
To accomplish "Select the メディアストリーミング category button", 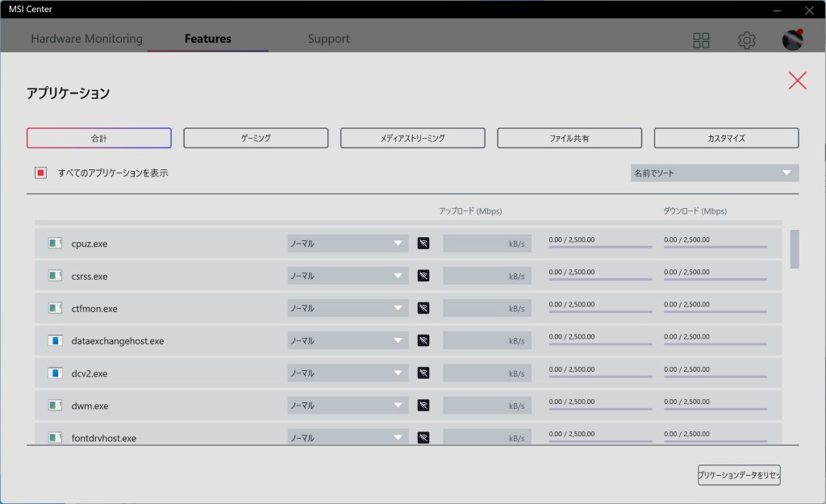I will coord(412,138).
